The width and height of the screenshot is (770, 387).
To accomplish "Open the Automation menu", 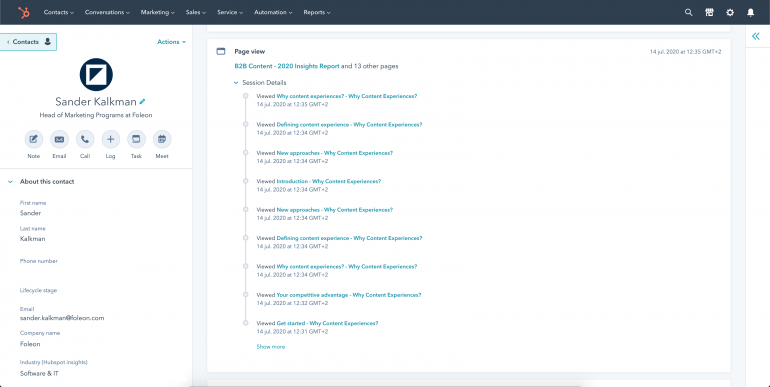I will (x=273, y=12).
